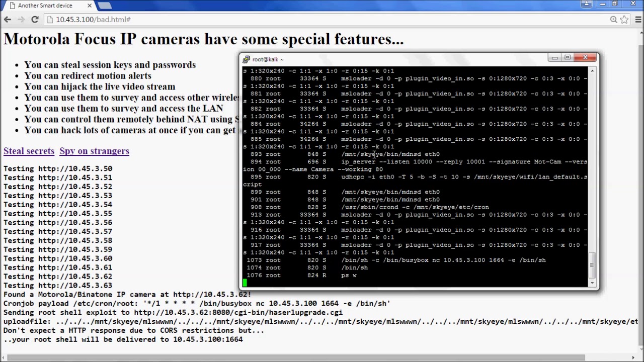
Task: Restore down the Chrome browser window
Action: 615,4
